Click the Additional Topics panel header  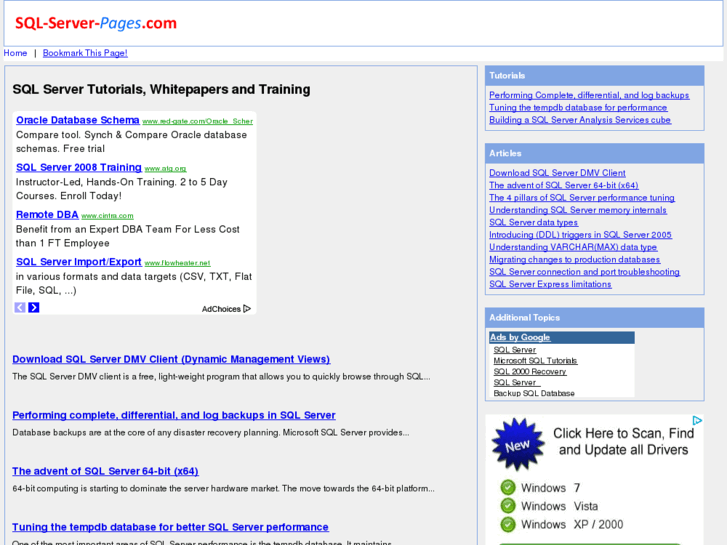[594, 318]
